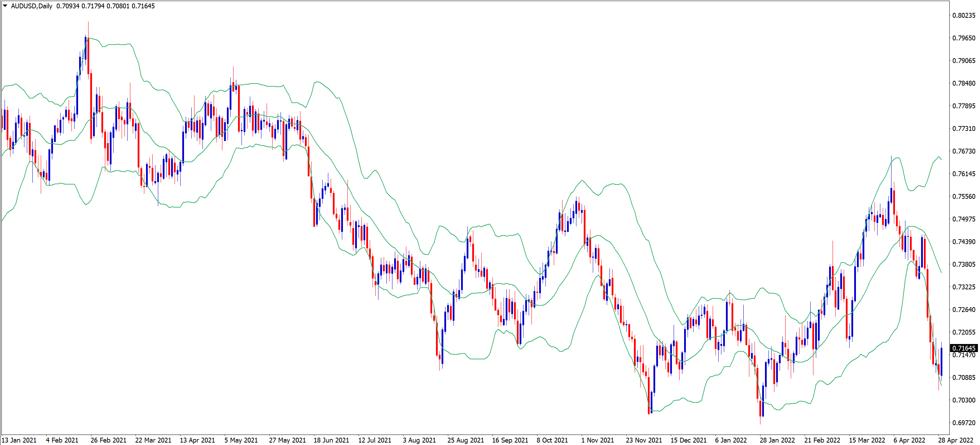Click the 27 May 2021 date label
Screen dimensions: 980x445
coord(287,440)
